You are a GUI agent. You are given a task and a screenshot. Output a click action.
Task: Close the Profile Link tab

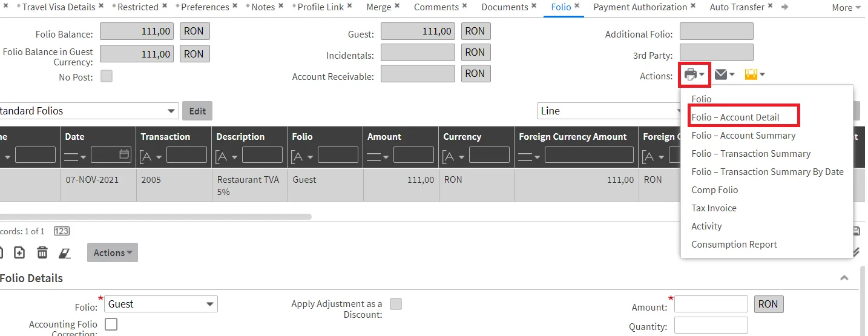tap(349, 6)
